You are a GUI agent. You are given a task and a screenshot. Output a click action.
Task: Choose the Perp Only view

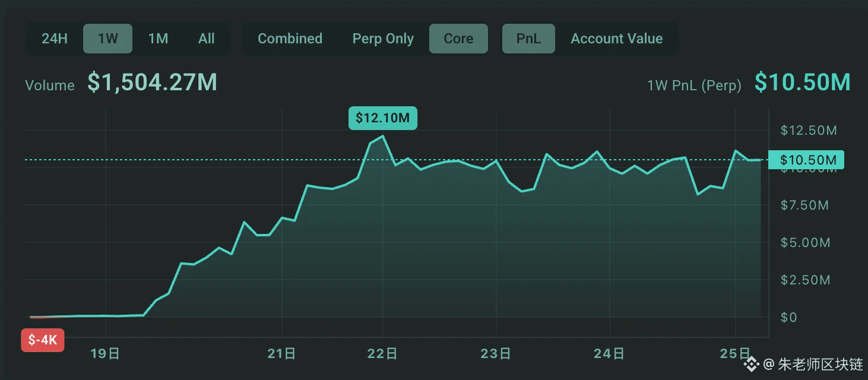[x=383, y=39]
